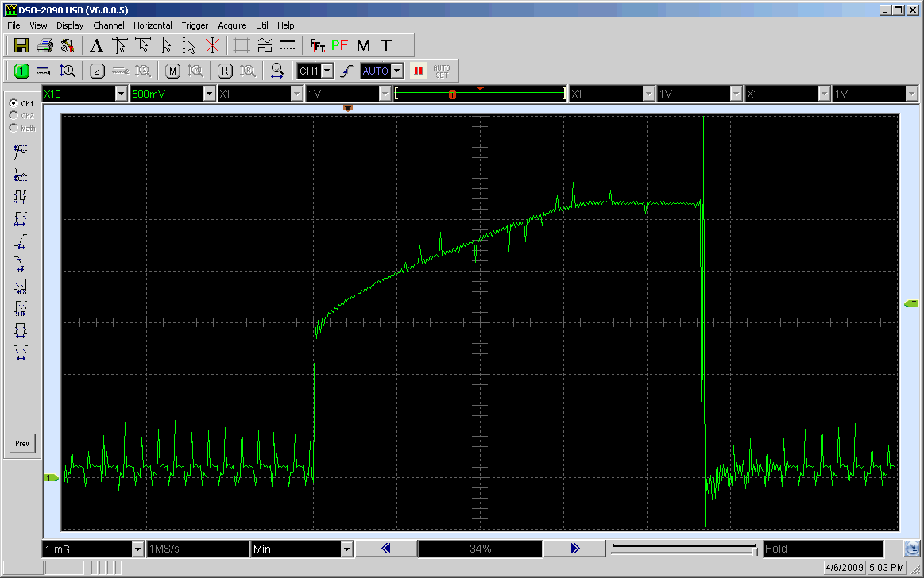Click the red-green PF pass/fail icon
The width and height of the screenshot is (924, 578).
tap(340, 45)
